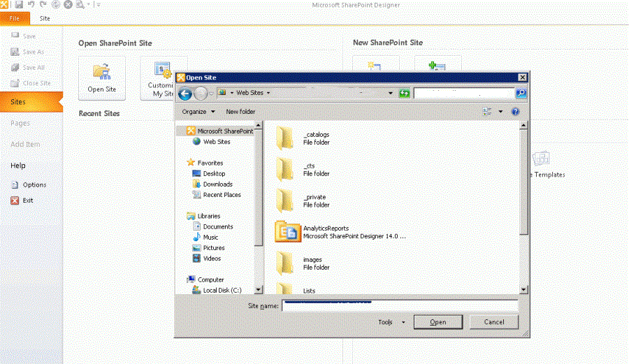Click navigation pane scroll down arrow

tap(259, 289)
